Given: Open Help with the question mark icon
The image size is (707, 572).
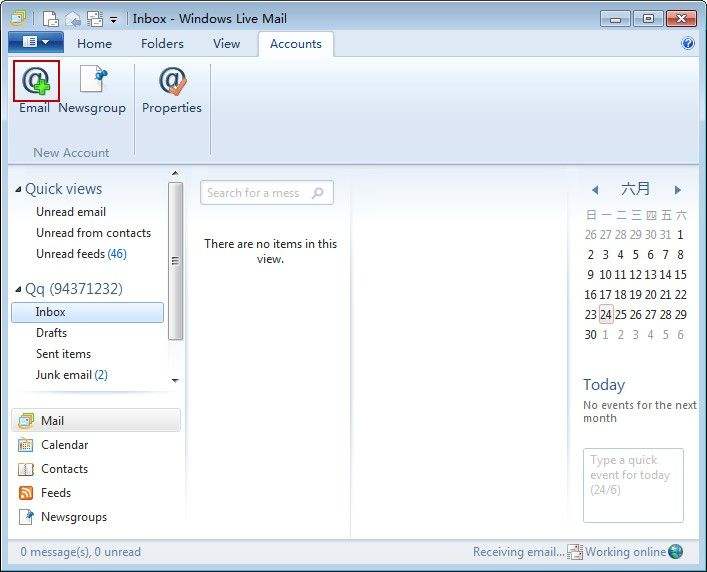Looking at the screenshot, I should pyautogui.click(x=688, y=43).
